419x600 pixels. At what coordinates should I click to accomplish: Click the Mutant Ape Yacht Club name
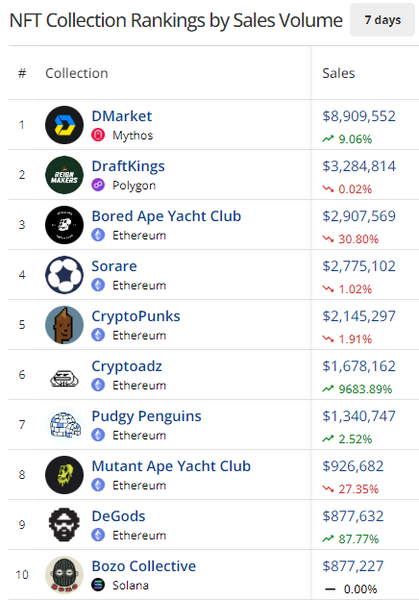click(x=171, y=466)
